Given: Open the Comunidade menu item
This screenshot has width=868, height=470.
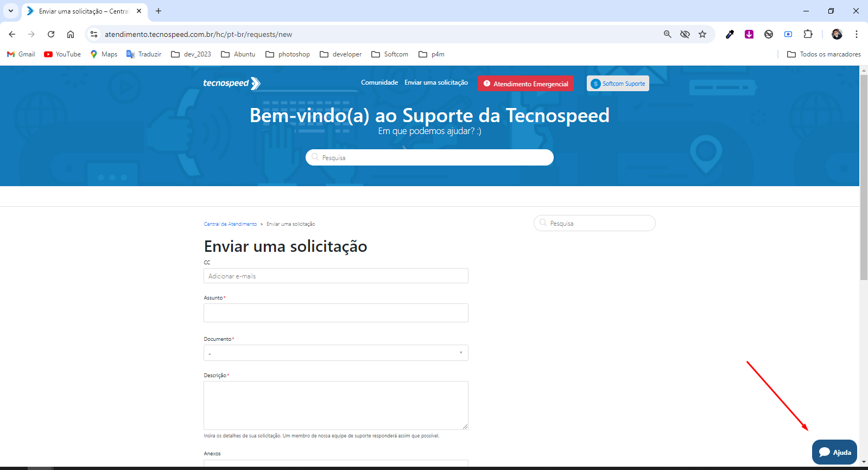Looking at the screenshot, I should 379,82.
